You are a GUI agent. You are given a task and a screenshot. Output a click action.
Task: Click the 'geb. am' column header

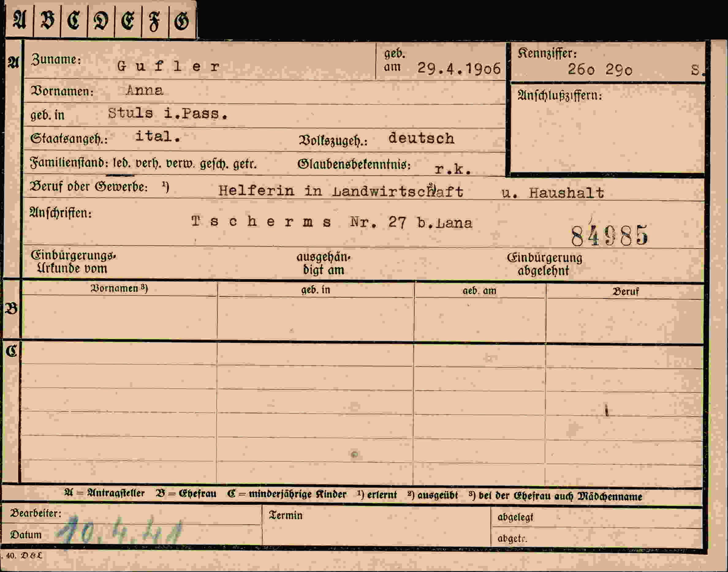pyautogui.click(x=480, y=291)
